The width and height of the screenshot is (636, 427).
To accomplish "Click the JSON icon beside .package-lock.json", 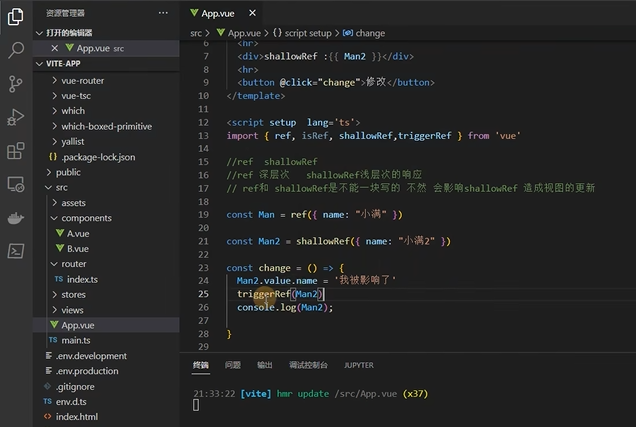I will coord(53,157).
